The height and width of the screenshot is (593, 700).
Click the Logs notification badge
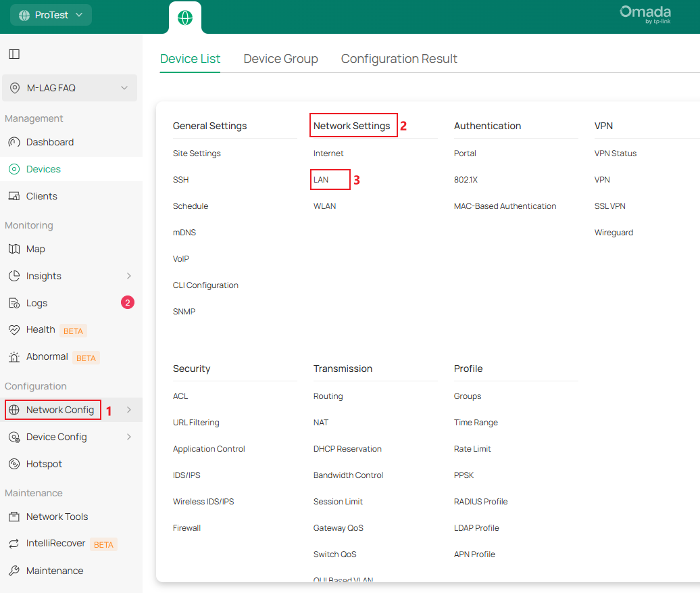tap(128, 302)
